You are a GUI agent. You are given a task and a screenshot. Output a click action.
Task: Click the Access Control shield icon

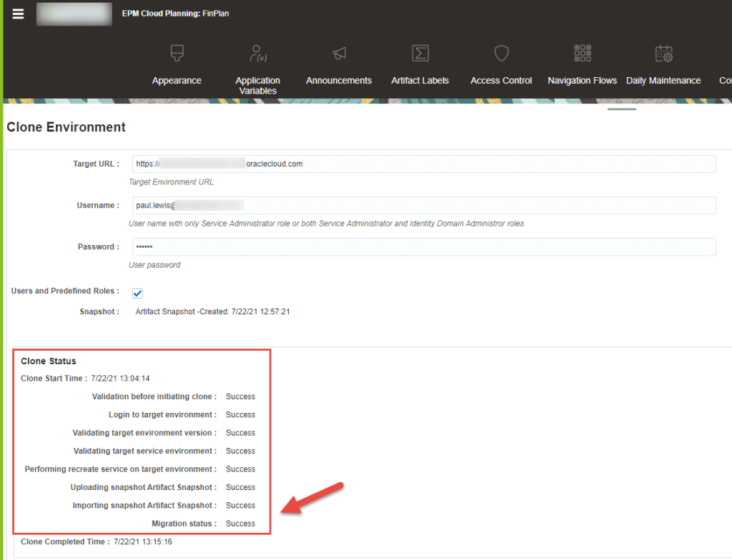(501, 54)
